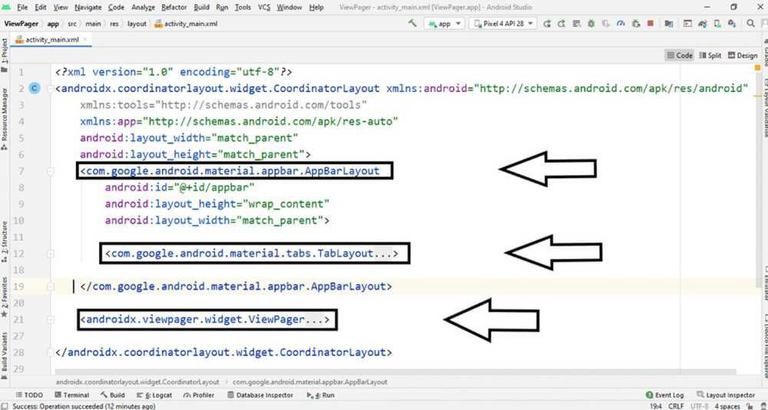Click the android:id="@+id/appbar" line
The width and height of the screenshot is (768, 410).
click(x=180, y=188)
